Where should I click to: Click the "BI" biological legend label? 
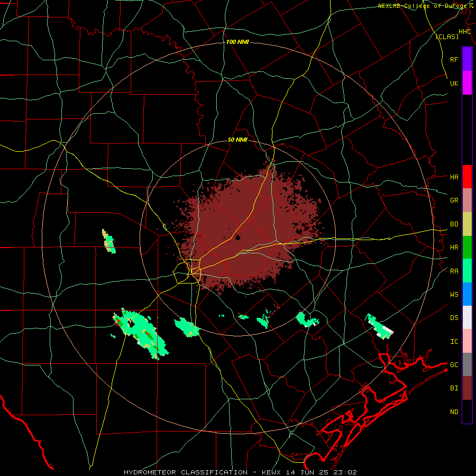454,388
